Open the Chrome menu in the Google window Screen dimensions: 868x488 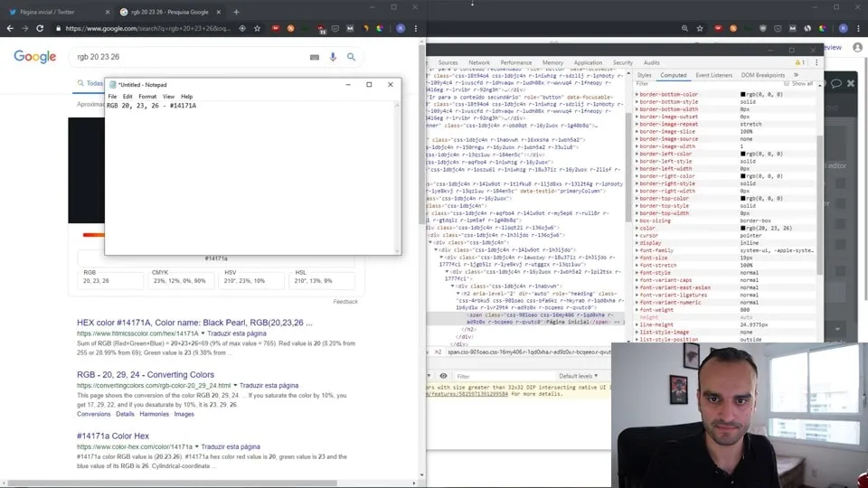click(416, 28)
